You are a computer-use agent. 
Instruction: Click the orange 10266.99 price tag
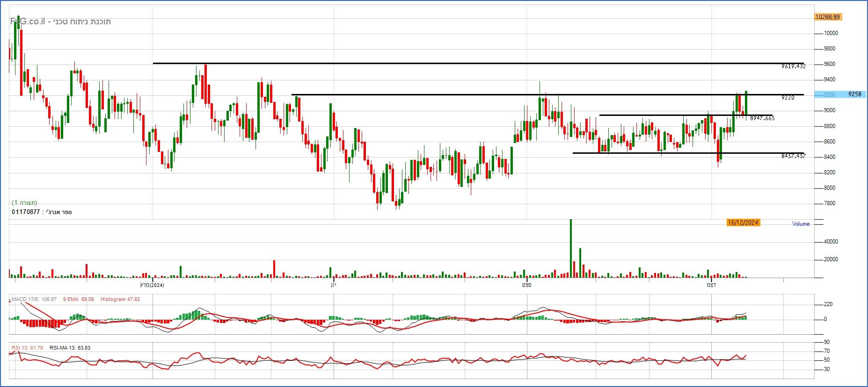tap(827, 17)
